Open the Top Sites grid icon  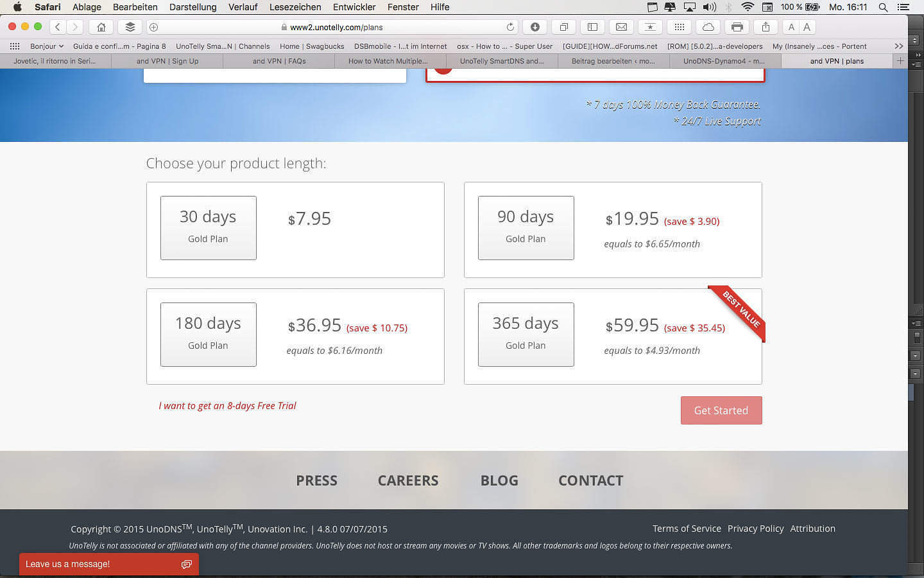coord(679,27)
